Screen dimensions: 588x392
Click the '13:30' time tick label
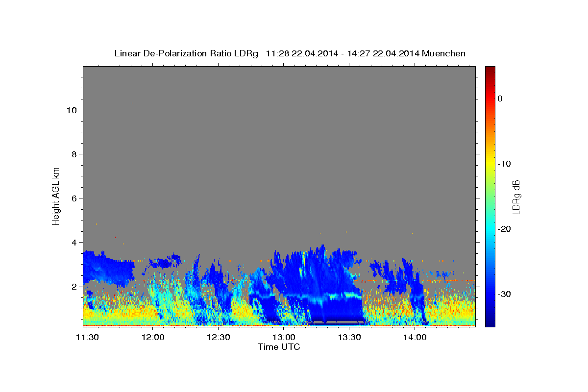(349, 338)
